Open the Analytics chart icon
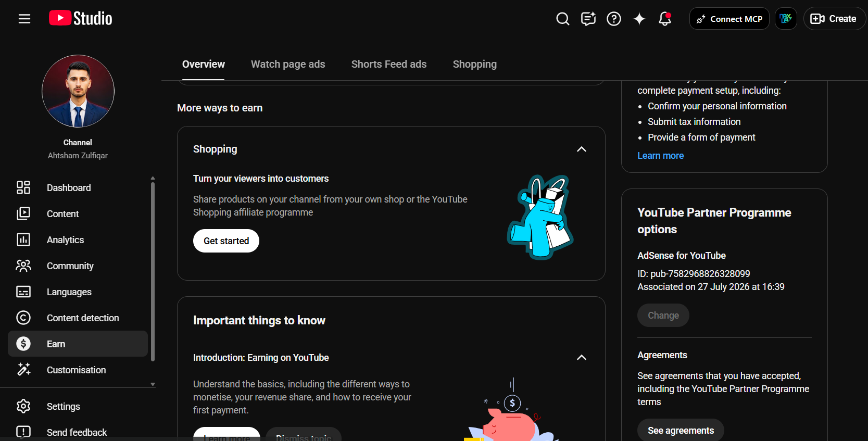The image size is (868, 441). (23, 240)
